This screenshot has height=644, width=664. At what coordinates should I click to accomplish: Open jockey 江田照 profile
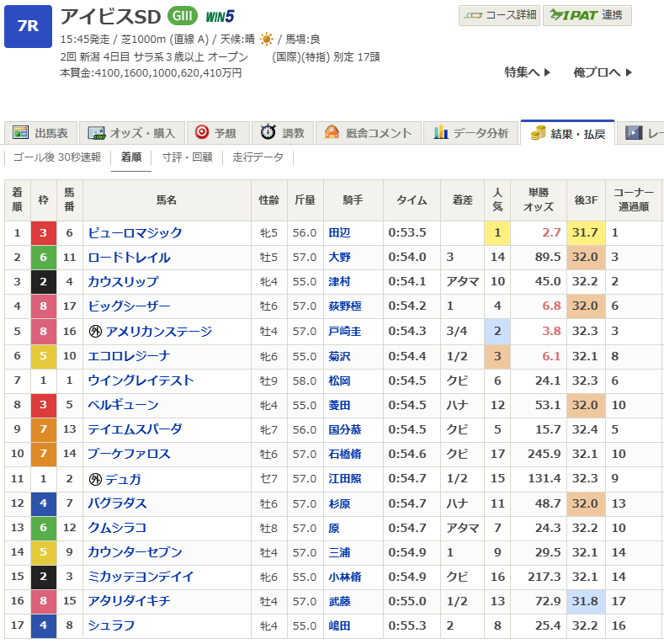pyautogui.click(x=345, y=478)
